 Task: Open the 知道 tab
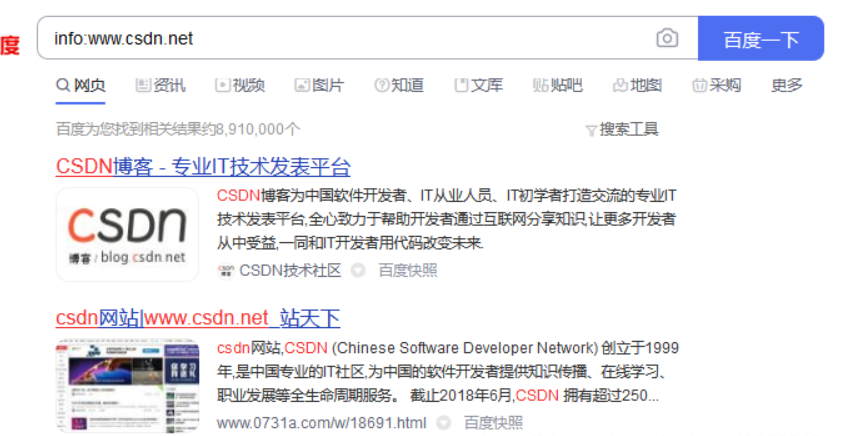[399, 85]
